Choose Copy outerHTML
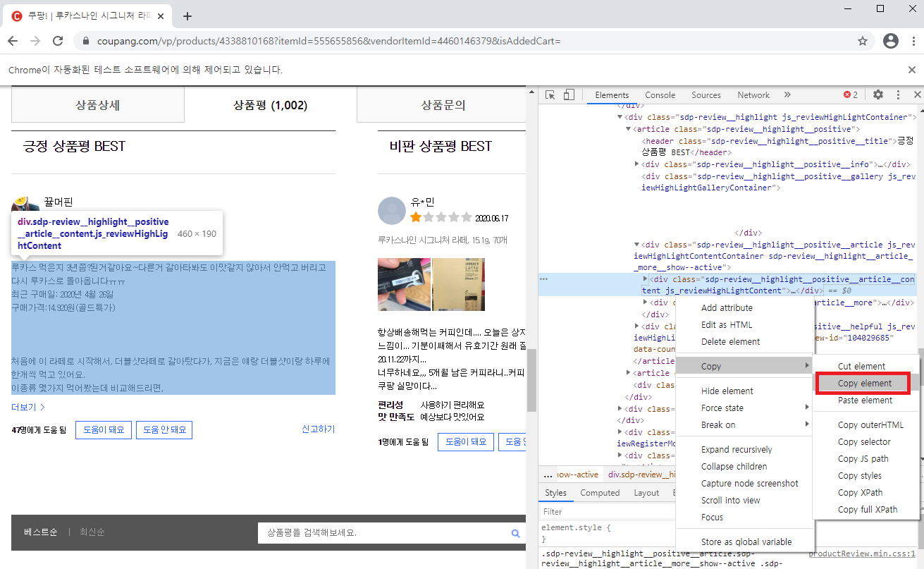Screen dimensions: 924x569 [866, 425]
